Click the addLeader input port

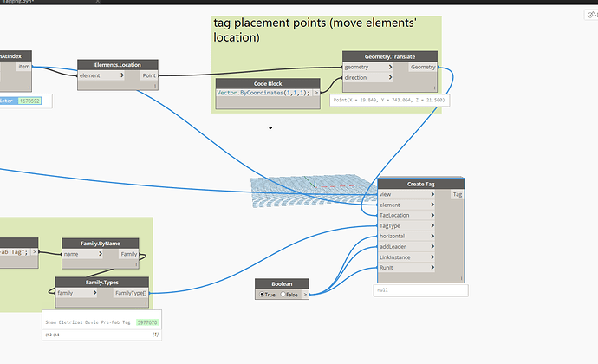coord(407,247)
